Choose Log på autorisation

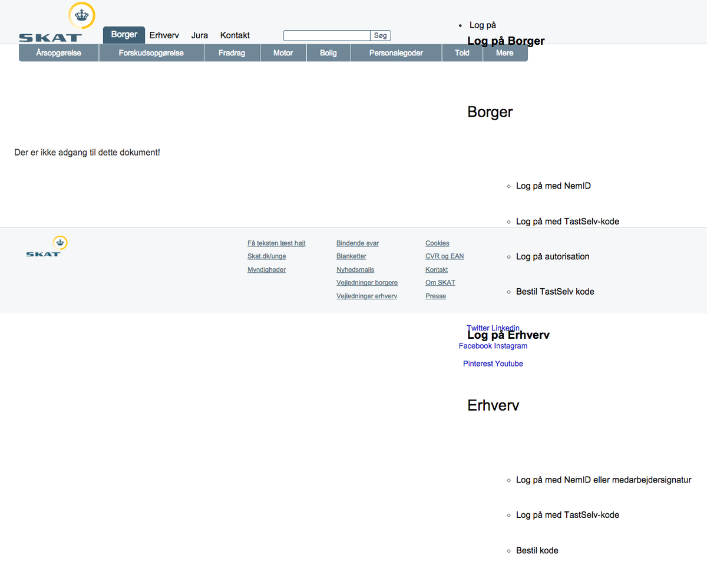(x=553, y=256)
